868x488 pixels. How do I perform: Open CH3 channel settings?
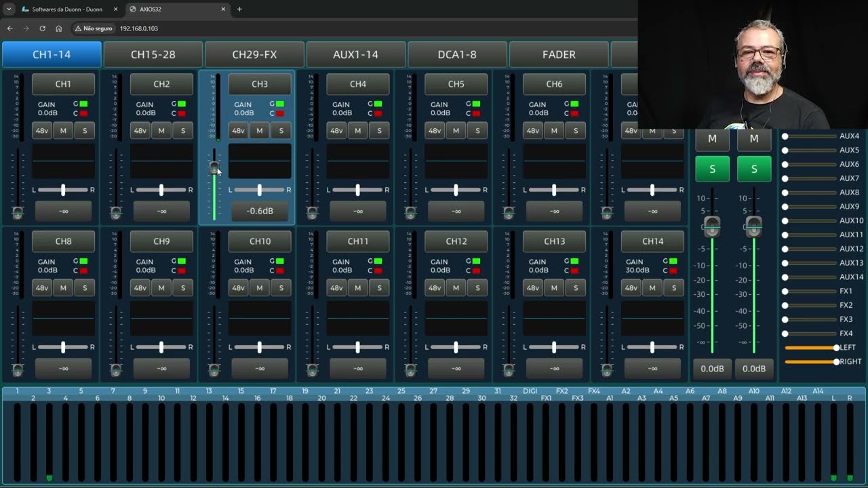(260, 84)
